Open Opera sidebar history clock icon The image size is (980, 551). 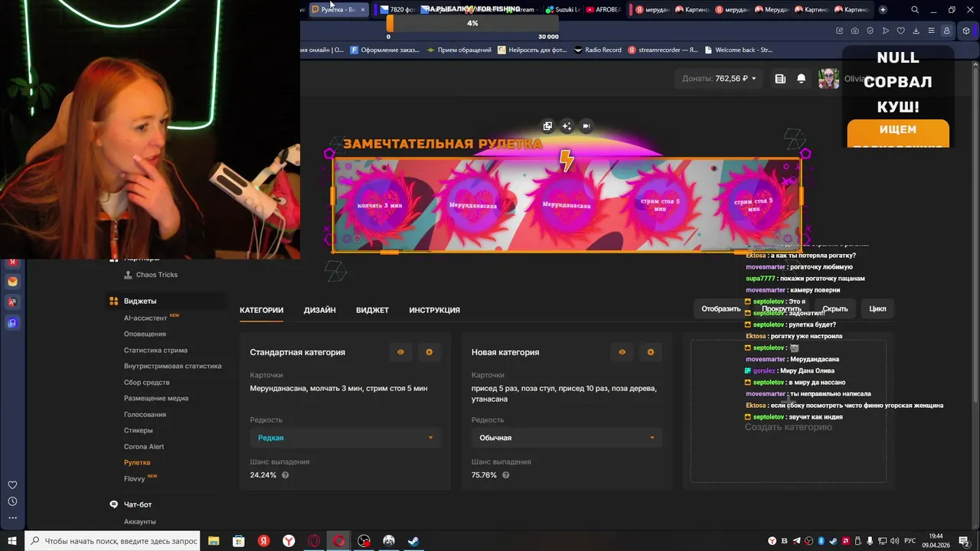(12, 501)
